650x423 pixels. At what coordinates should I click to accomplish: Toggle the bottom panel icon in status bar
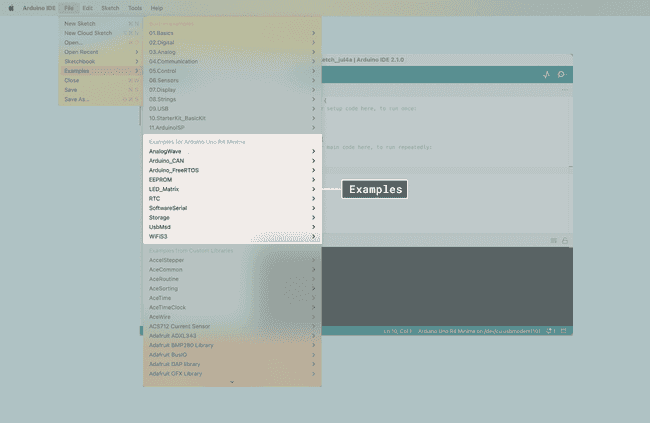tap(564, 330)
